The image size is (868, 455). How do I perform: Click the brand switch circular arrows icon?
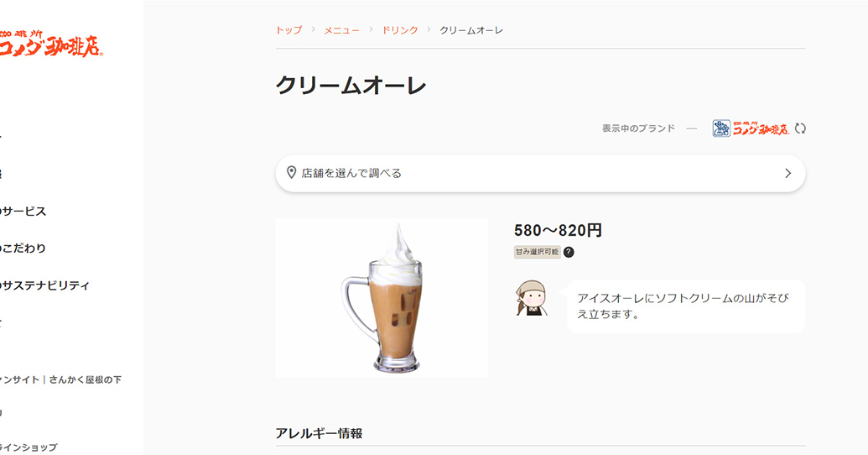click(800, 128)
